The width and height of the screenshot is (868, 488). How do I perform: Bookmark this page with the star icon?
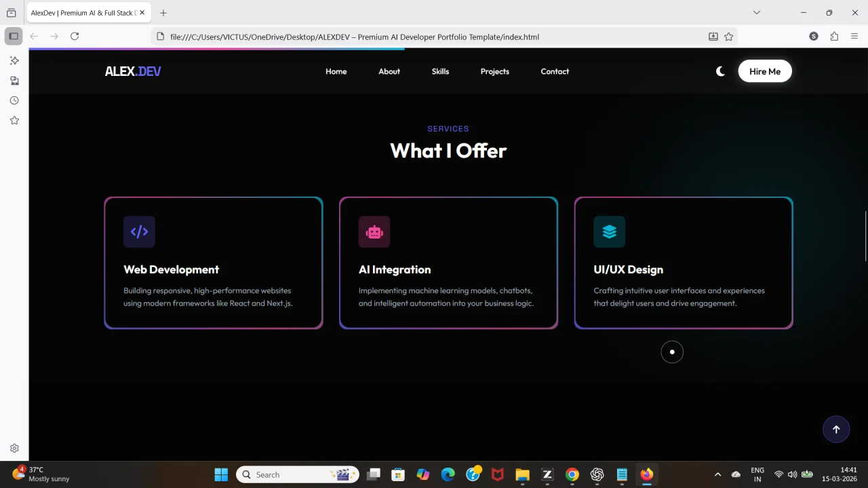pos(729,37)
